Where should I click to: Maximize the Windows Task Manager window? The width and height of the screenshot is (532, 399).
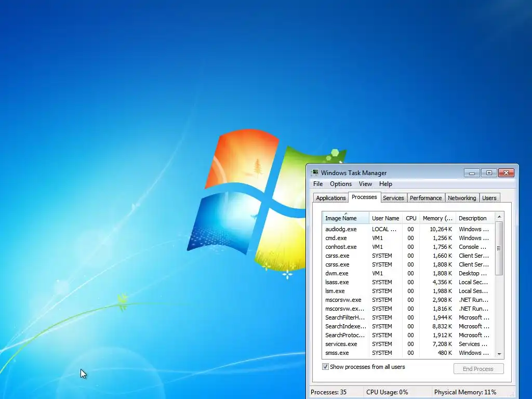pos(489,172)
